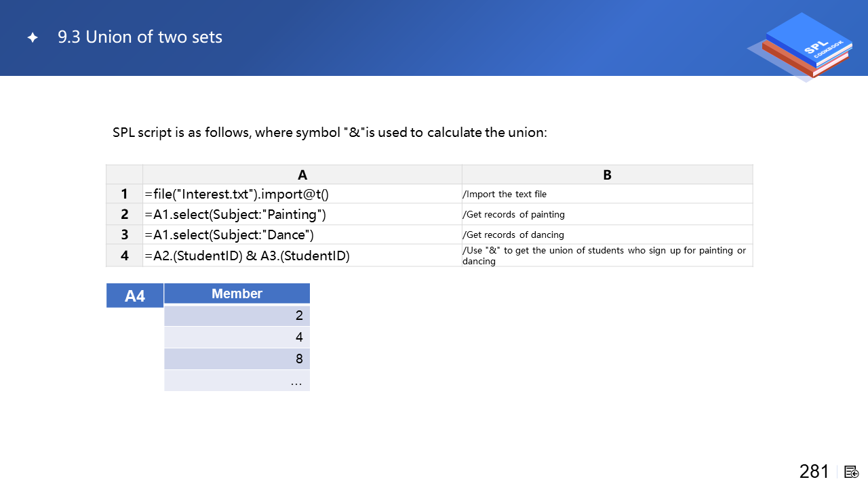Click the A2.(StudentID) & A3.(StudentID) formula cell
This screenshot has height=488, width=868.
pyautogui.click(x=302, y=256)
